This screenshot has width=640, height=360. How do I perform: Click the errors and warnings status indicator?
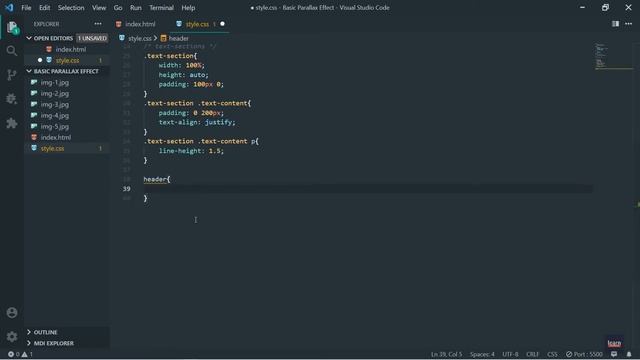20,354
